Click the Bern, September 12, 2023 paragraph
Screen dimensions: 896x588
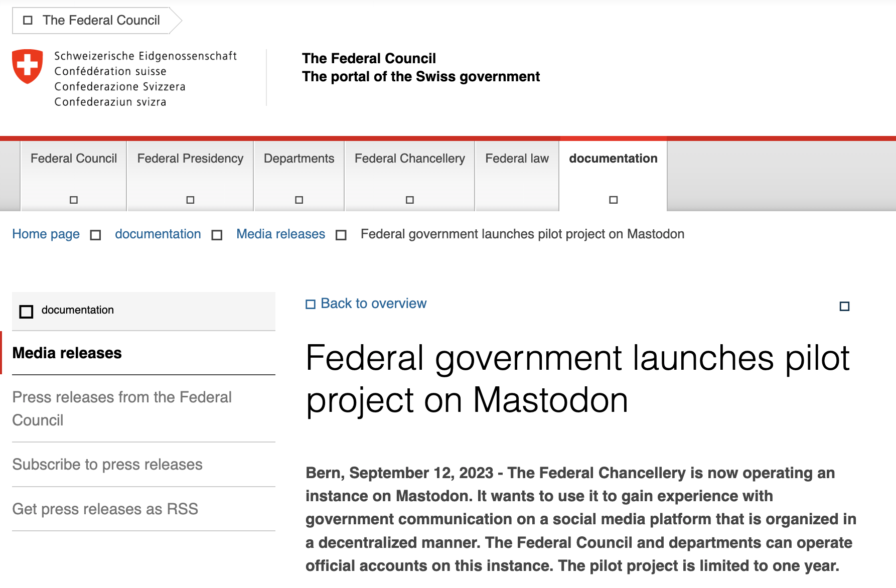pos(581,519)
